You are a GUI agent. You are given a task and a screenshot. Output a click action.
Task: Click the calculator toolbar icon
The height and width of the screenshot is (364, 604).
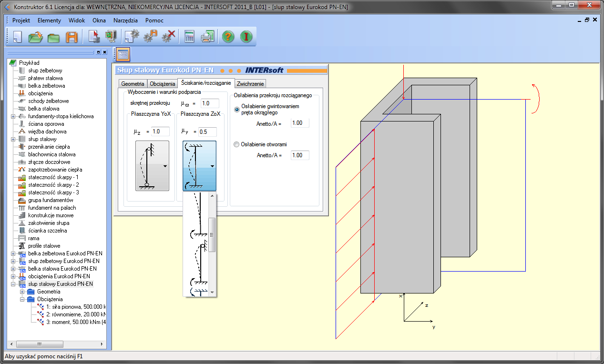coord(189,37)
